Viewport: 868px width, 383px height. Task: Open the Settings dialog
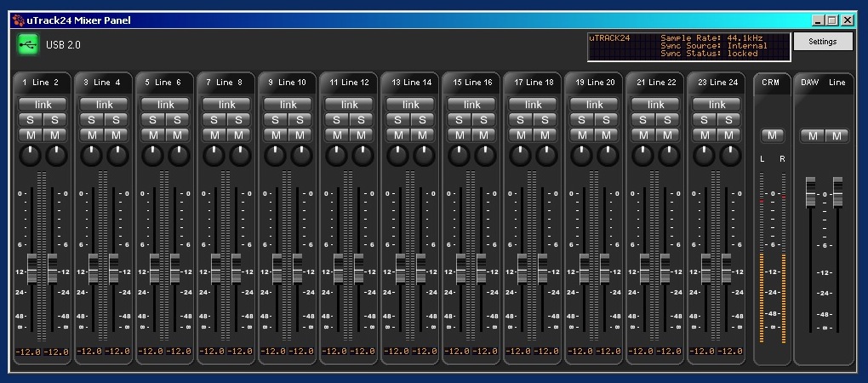coord(822,42)
